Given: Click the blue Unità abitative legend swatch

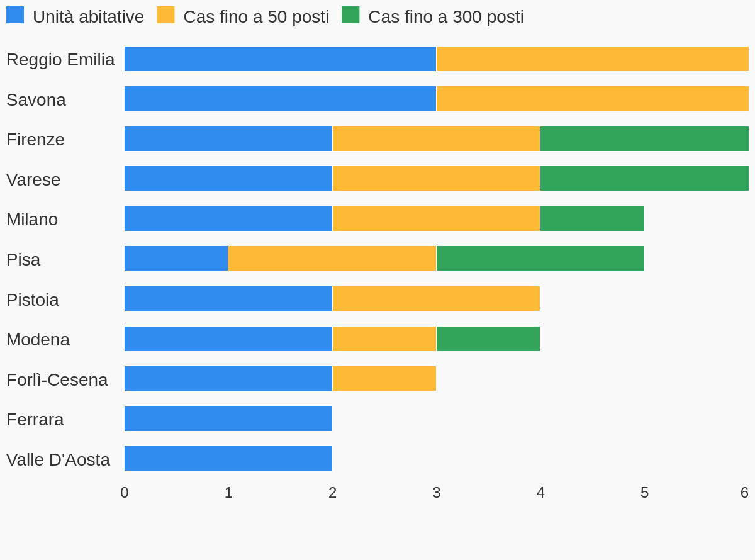Looking at the screenshot, I should coord(15,15).
